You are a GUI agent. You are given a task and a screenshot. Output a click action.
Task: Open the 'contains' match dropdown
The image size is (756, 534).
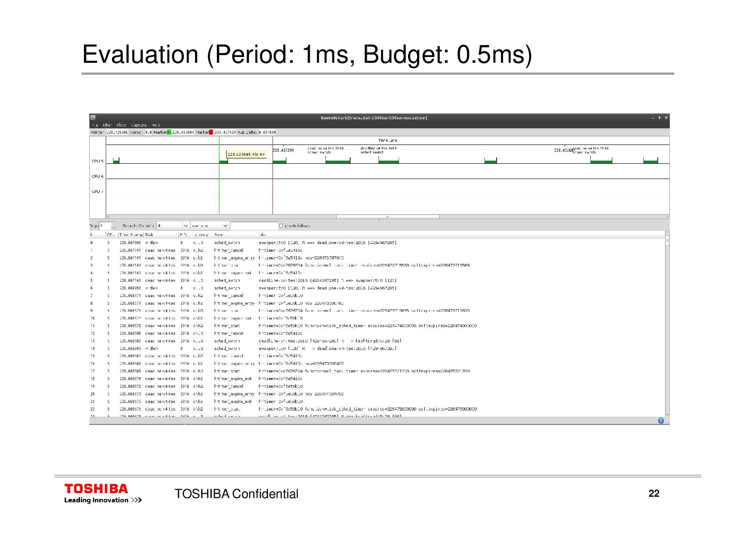[x=210, y=226]
